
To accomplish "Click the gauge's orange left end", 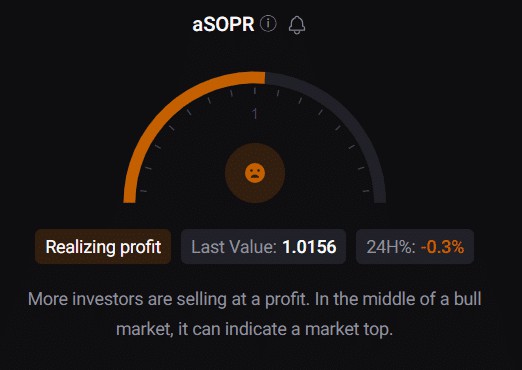I will pyautogui.click(x=129, y=197).
